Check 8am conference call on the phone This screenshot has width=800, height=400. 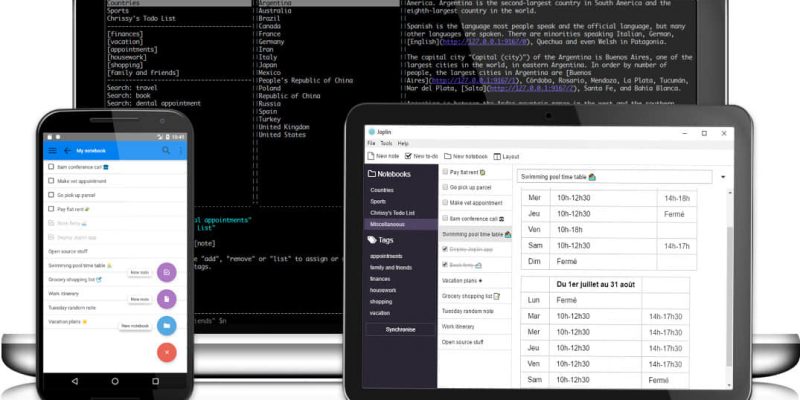coord(51,166)
